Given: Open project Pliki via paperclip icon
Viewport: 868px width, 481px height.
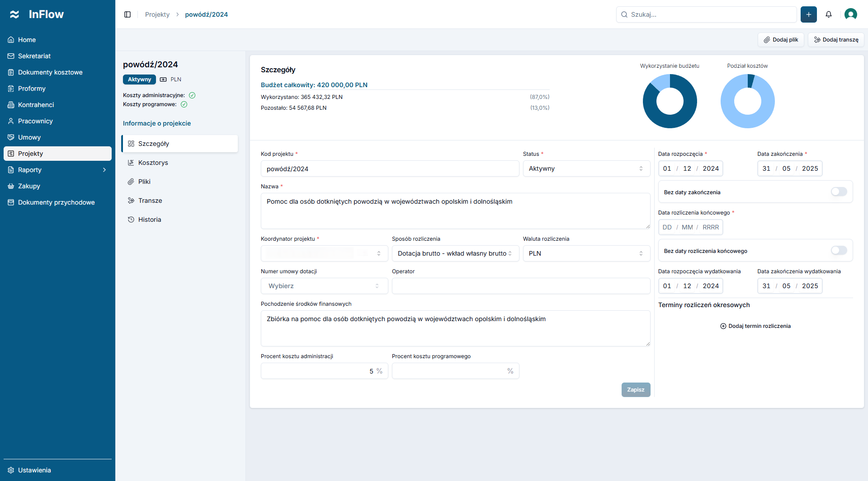Looking at the screenshot, I should (x=145, y=181).
